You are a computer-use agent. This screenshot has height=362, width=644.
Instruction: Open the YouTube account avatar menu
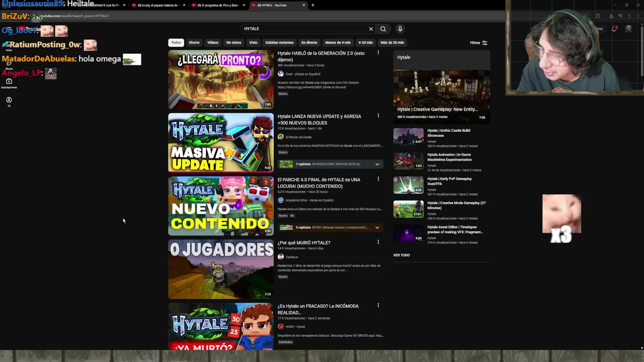[628, 29]
